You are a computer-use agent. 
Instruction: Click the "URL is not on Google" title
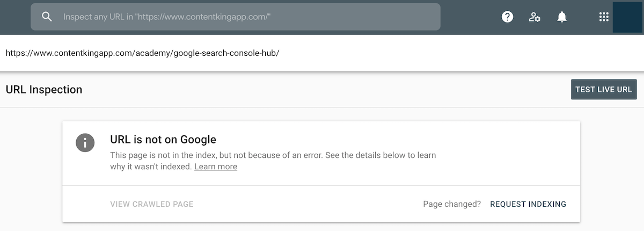tap(163, 140)
